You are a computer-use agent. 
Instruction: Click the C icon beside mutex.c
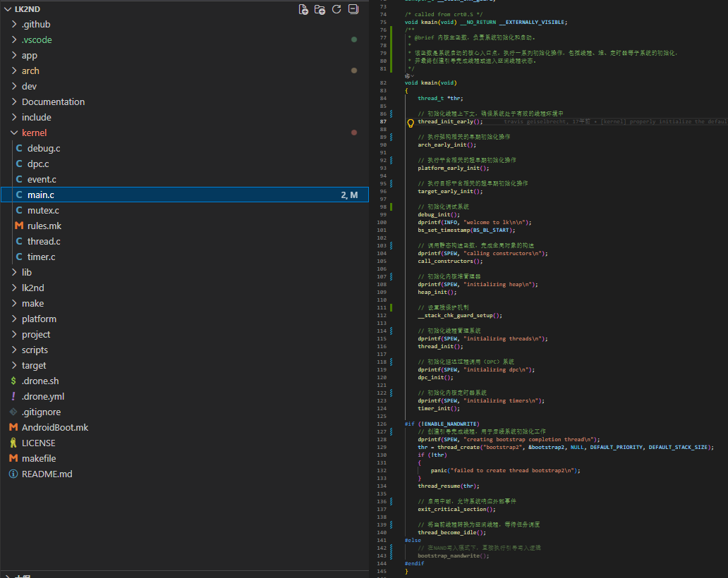click(x=19, y=211)
